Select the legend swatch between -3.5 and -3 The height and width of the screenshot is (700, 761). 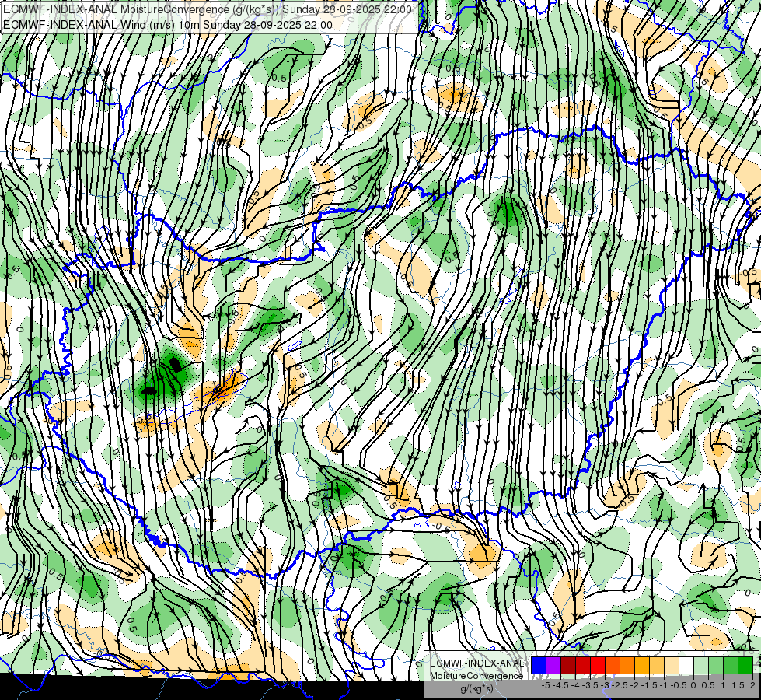[x=598, y=666]
